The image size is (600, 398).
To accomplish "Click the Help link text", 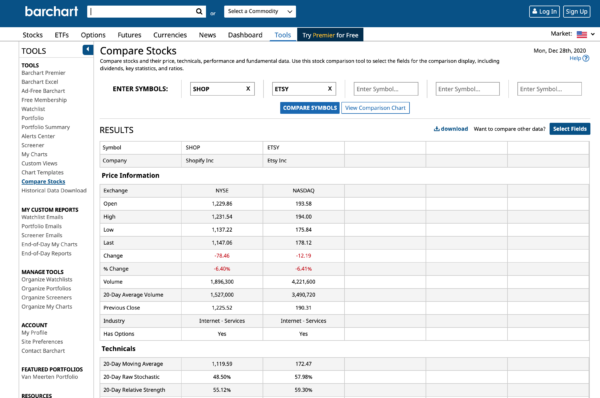I will coord(575,58).
